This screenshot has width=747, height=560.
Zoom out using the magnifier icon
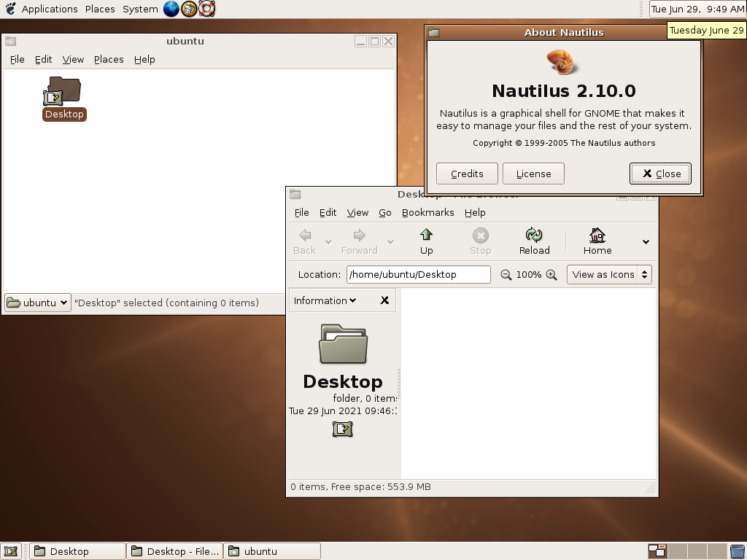505,275
